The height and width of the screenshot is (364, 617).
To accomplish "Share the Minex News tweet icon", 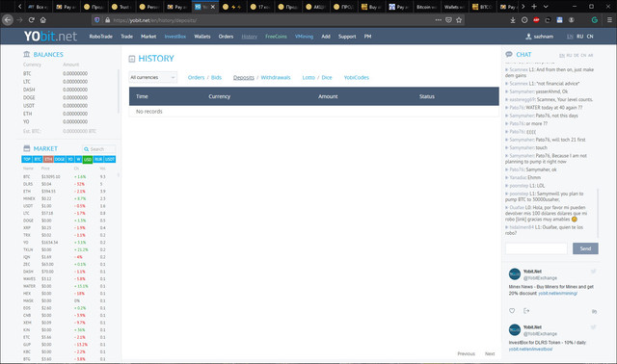I will point(526,310).
